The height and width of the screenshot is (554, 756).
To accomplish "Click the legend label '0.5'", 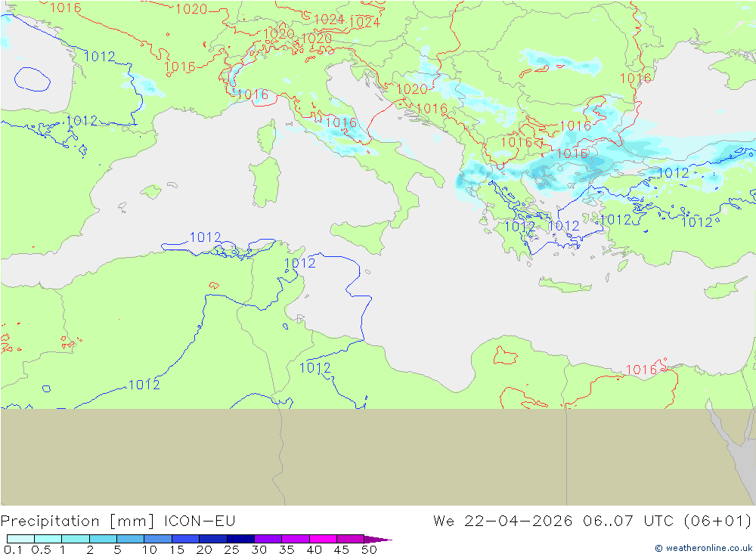I will (x=41, y=549).
